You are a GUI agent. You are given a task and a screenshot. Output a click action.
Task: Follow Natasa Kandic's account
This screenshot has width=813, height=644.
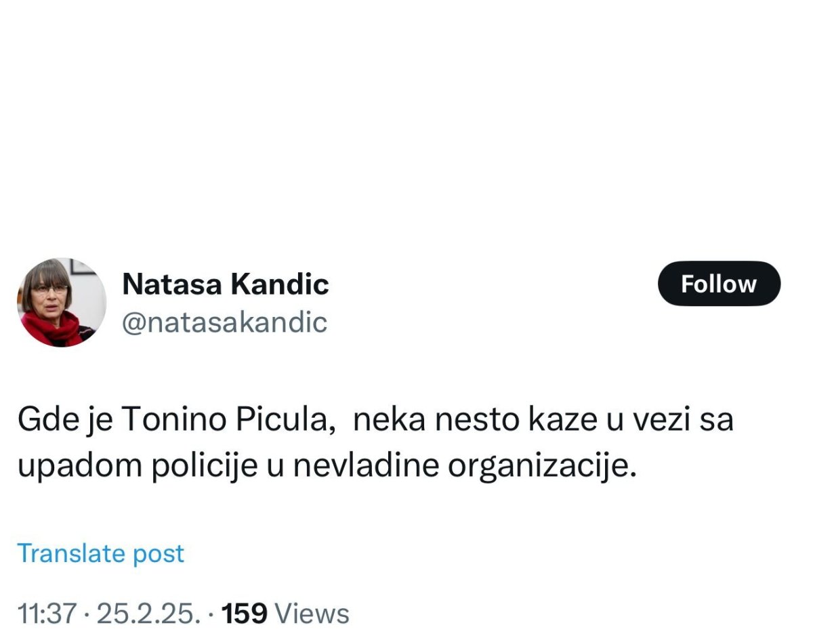pyautogui.click(x=719, y=284)
